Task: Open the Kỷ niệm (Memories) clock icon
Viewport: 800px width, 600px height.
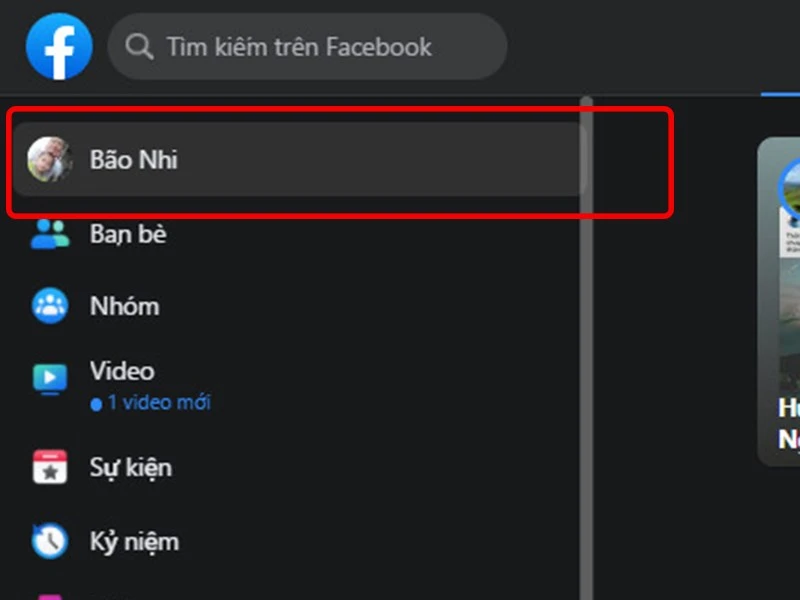Action: click(48, 540)
